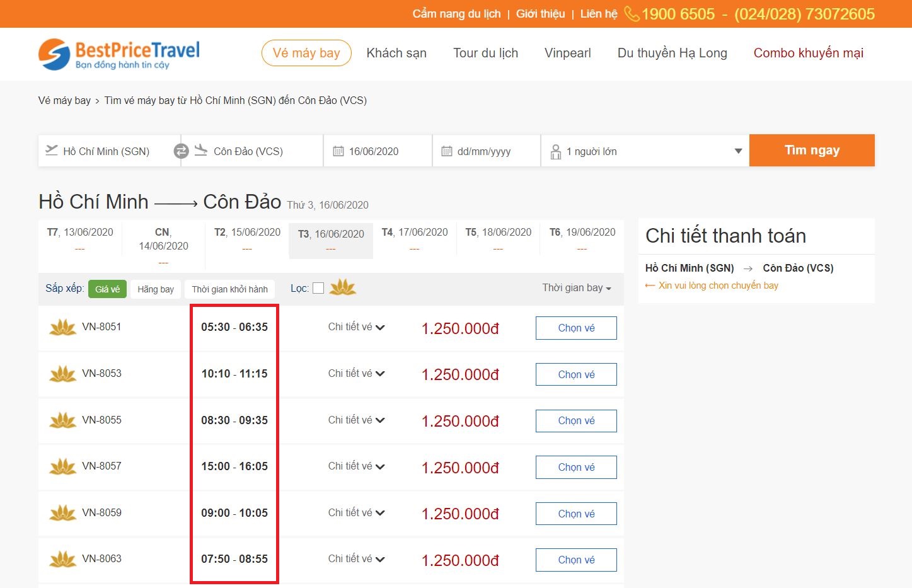Viewport: 912px width, 588px height.
Task: Open Liên hệ link in top bar
Action: (x=599, y=14)
